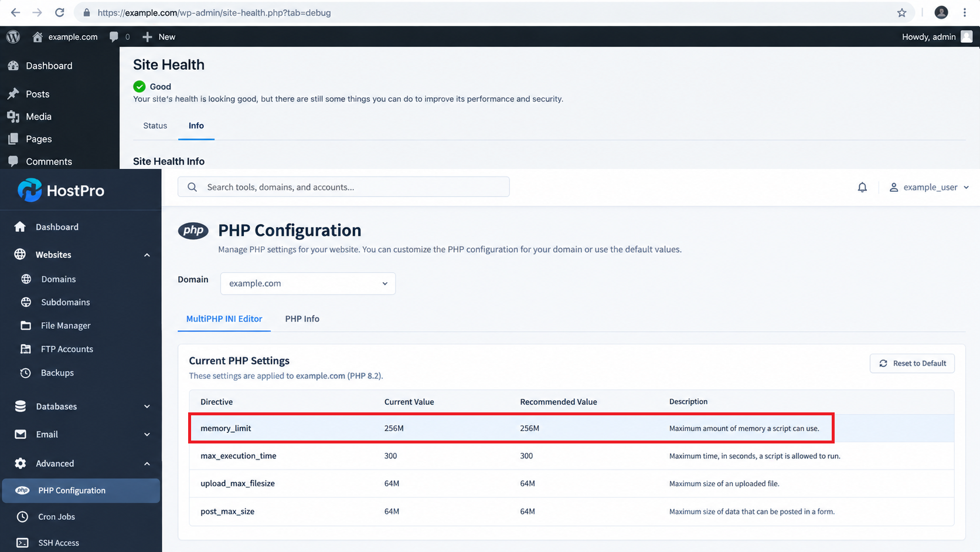Click the HostPro search field
980x552 pixels.
coord(343,187)
